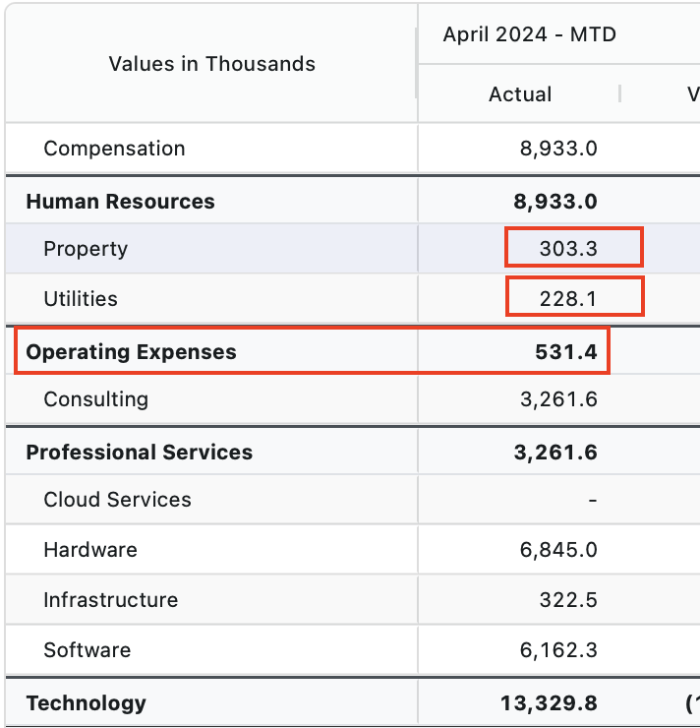700x728 pixels.
Task: Select the Professional Services group row label
Action: (x=139, y=453)
